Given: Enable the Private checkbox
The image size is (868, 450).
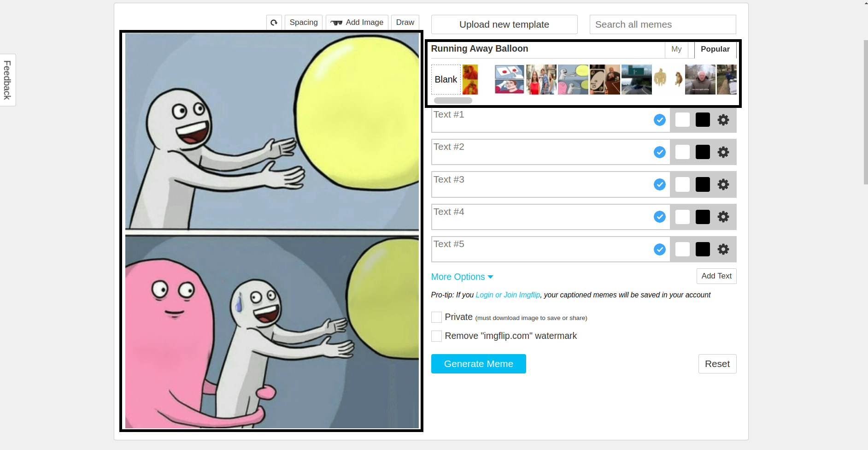Looking at the screenshot, I should (436, 317).
